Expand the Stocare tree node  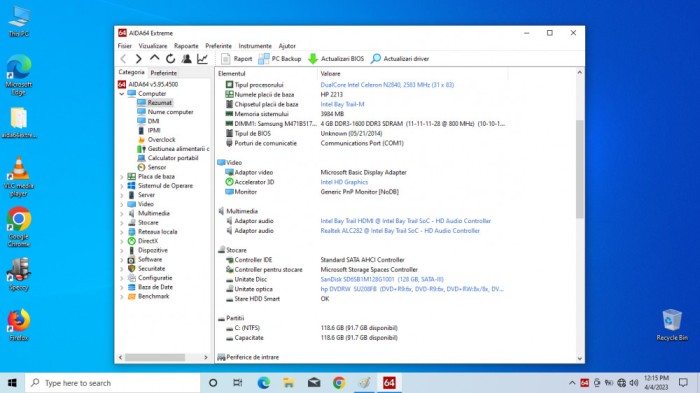click(x=121, y=223)
